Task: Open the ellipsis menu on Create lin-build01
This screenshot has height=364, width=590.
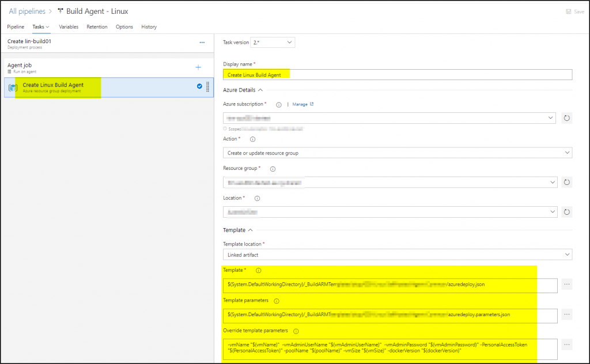Action: pos(202,43)
